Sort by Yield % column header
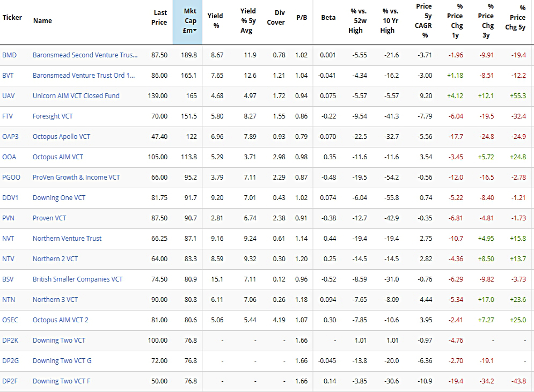Viewport: 534px width, 392px height. [215, 21]
